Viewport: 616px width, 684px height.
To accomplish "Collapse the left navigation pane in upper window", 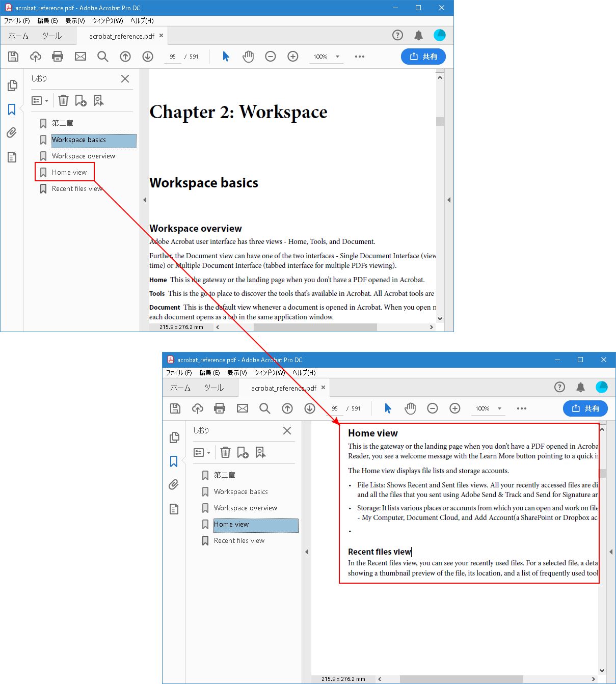I will coord(145,200).
